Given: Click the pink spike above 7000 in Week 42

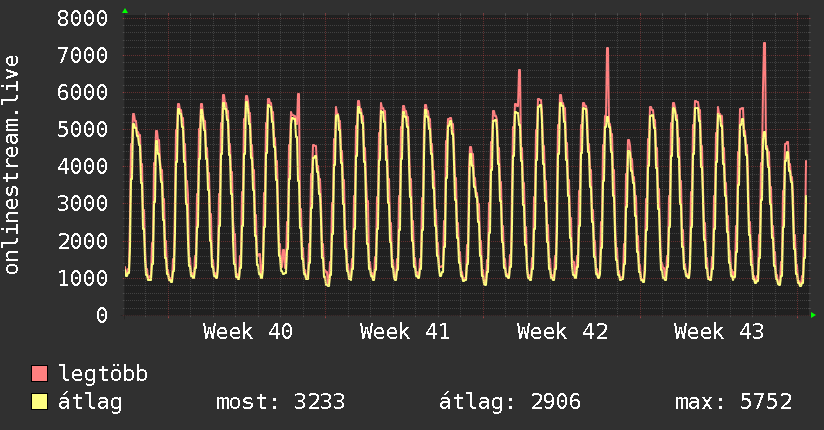Looking at the screenshot, I should (x=607, y=79).
